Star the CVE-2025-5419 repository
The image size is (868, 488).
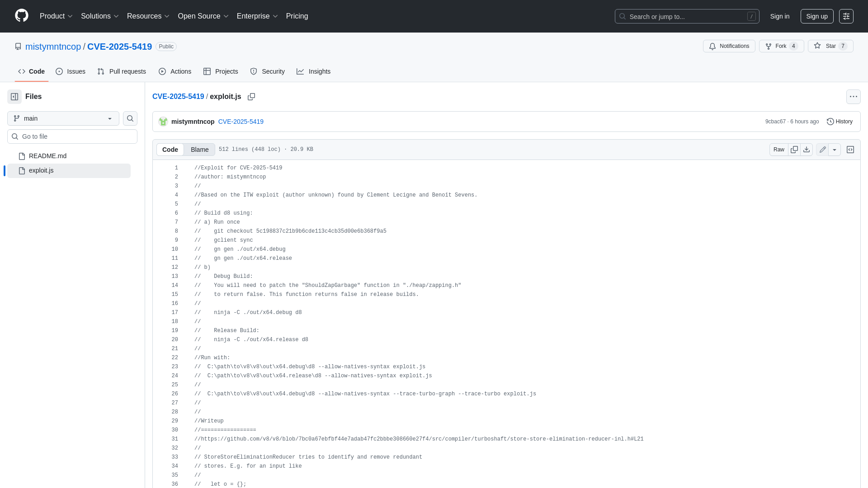(830, 46)
